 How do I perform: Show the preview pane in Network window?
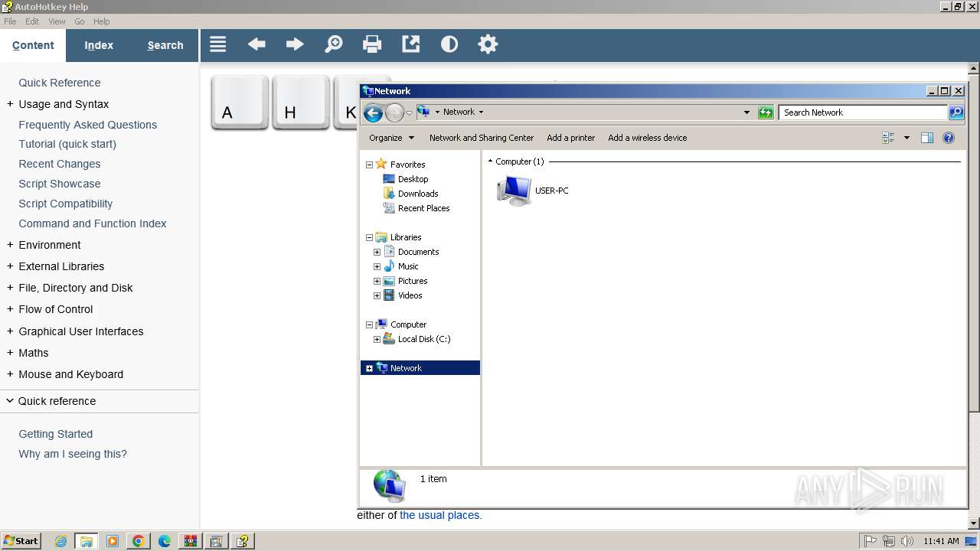(x=927, y=138)
